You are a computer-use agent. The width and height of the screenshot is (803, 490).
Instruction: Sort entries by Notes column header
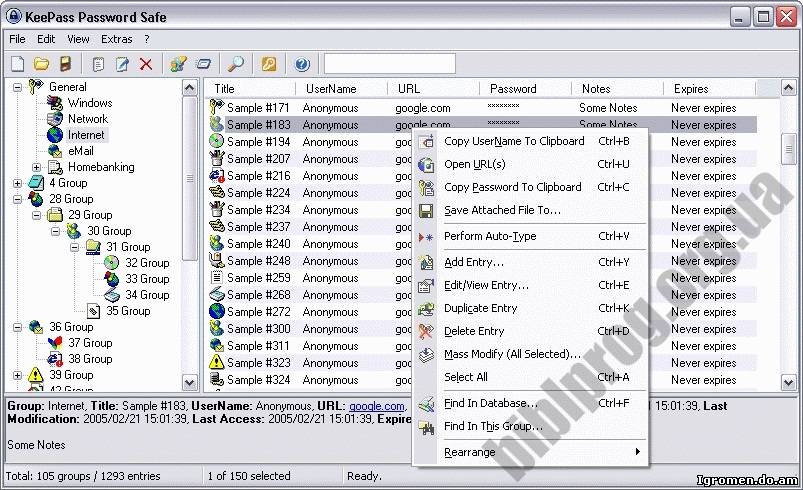click(x=617, y=89)
